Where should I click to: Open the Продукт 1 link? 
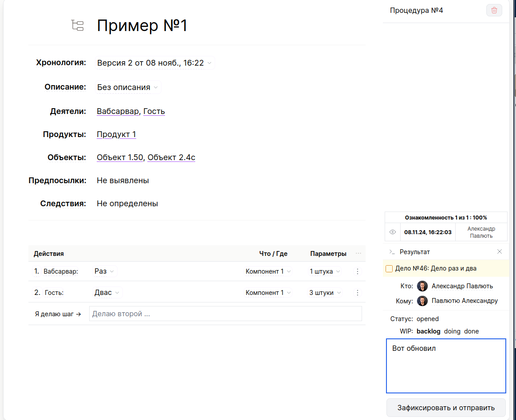(x=116, y=134)
